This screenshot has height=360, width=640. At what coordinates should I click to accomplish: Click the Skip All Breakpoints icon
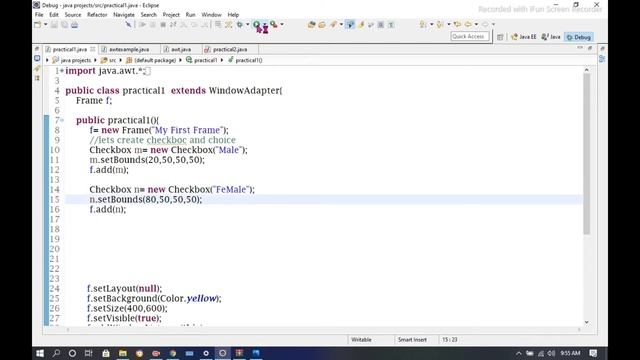click(x=128, y=24)
